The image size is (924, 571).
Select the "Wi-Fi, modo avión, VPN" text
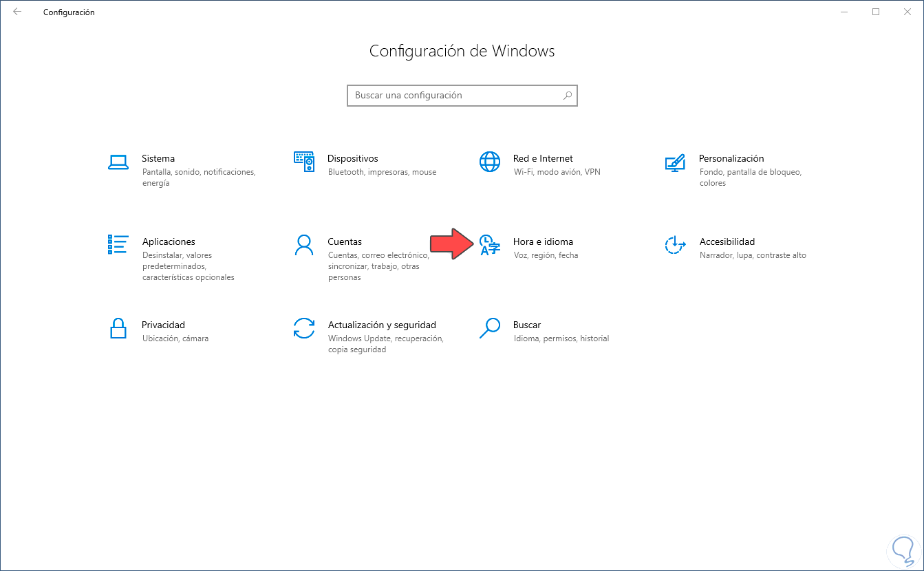click(x=557, y=172)
